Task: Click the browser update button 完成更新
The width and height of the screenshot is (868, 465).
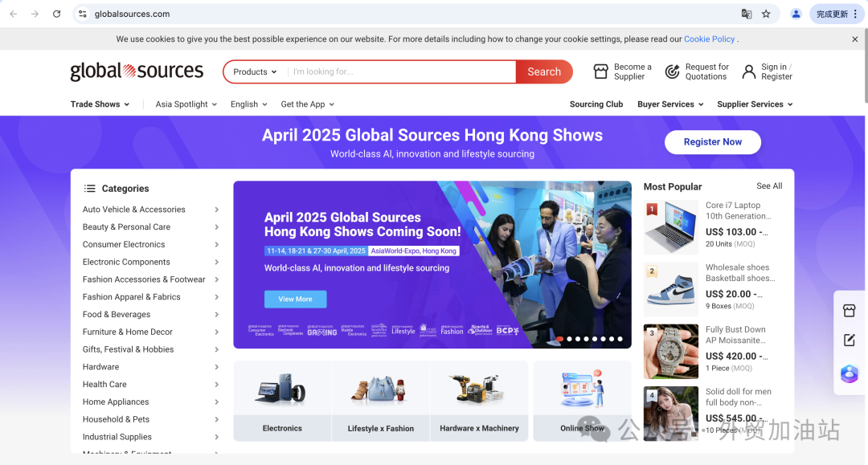Action: [x=832, y=14]
